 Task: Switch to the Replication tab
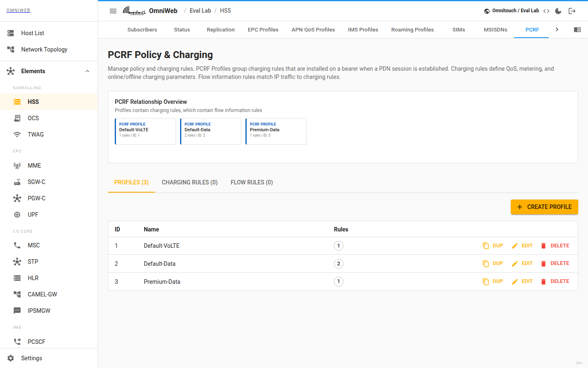pyautogui.click(x=220, y=30)
